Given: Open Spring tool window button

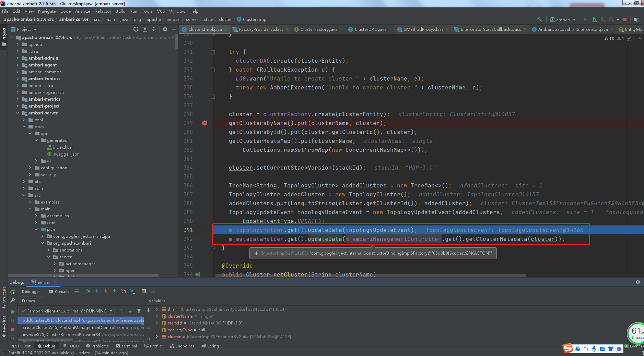Looking at the screenshot, I should [x=210, y=346].
